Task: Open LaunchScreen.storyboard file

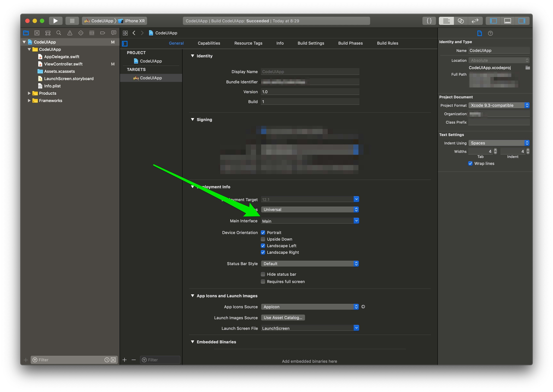Action: click(69, 79)
